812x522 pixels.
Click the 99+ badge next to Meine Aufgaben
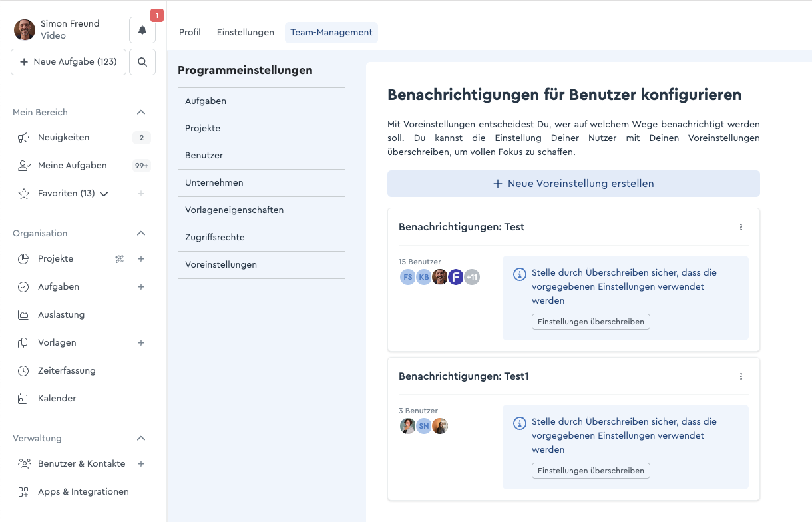coord(141,166)
